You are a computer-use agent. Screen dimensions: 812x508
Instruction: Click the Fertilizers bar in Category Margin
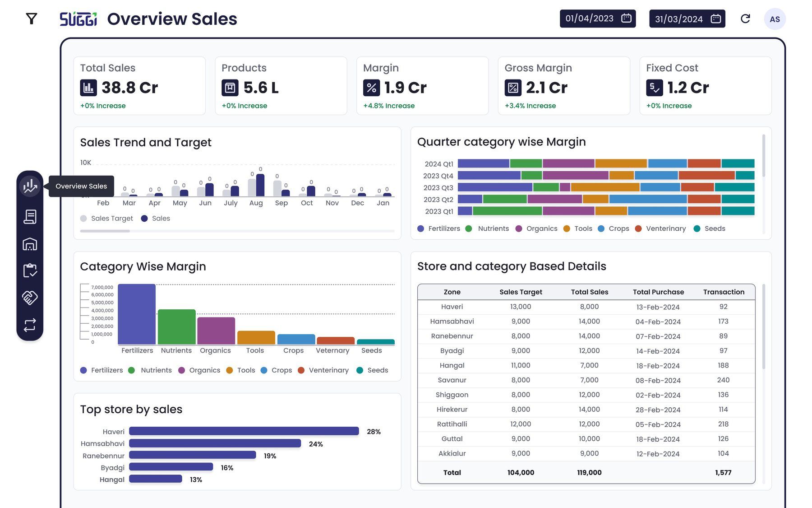[x=137, y=314]
